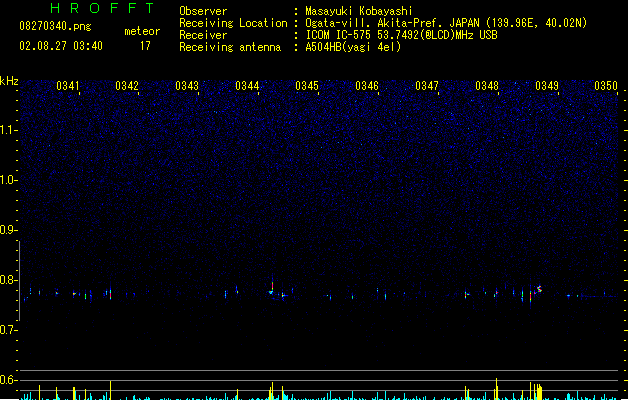Click the tallest yellow intensity spike near 0348
The image size is (629, 400).
pos(497,388)
